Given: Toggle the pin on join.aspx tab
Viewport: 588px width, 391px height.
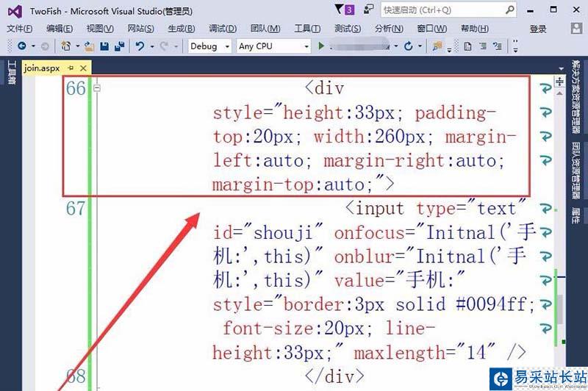Looking at the screenshot, I should coord(71,68).
